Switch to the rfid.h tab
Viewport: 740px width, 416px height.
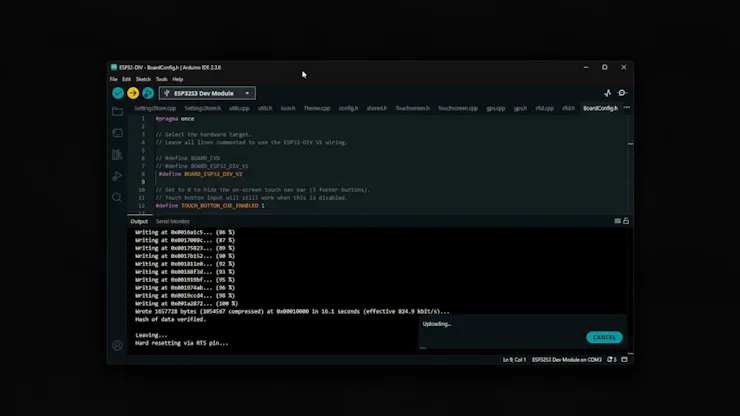pyautogui.click(x=568, y=108)
